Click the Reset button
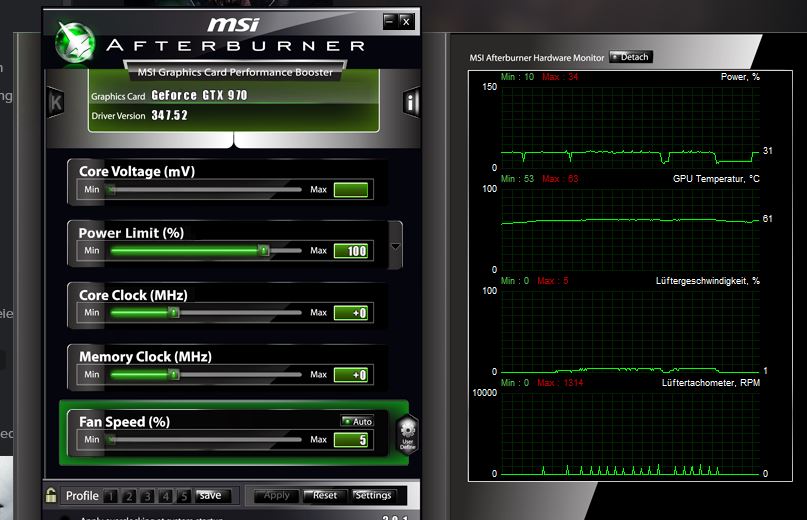Viewport: 807px width, 520px height. 325,496
